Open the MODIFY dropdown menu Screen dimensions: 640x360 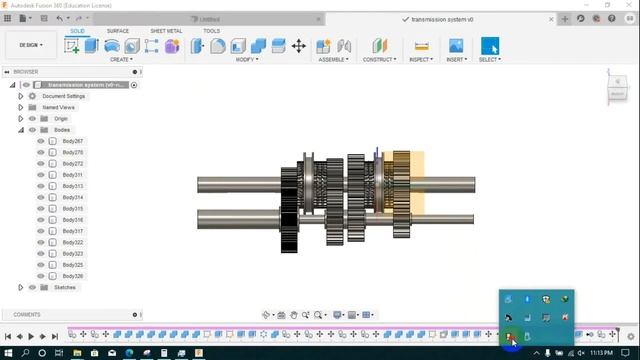coord(247,60)
